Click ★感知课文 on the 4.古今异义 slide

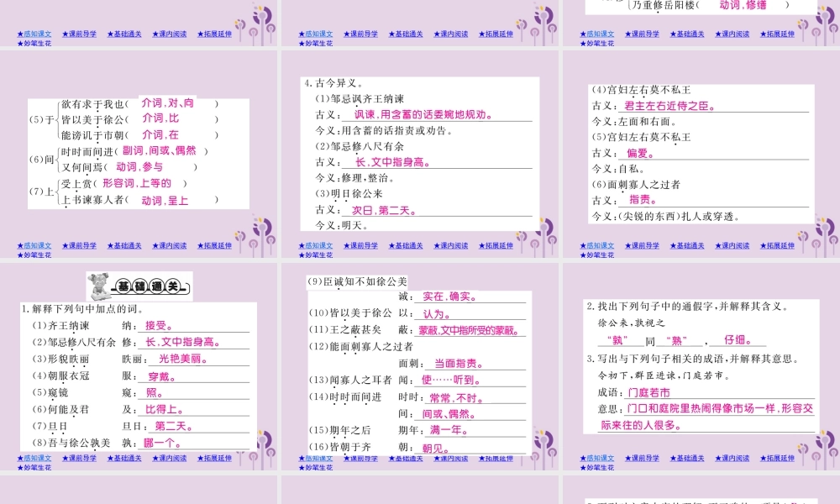[316, 246]
